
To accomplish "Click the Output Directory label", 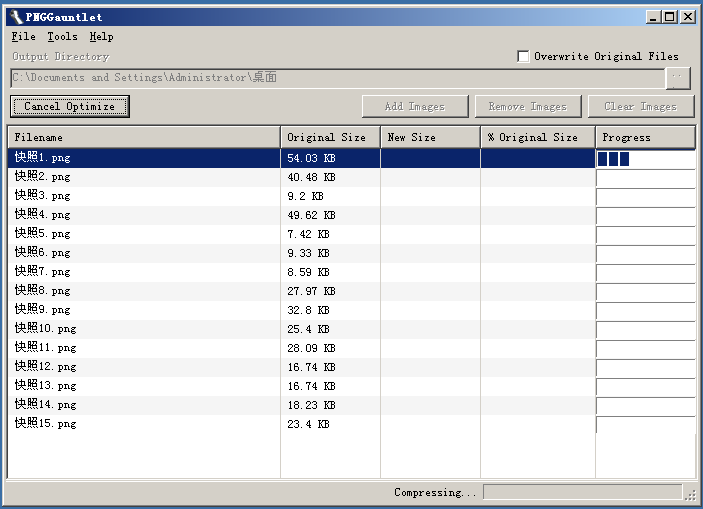I will (x=61, y=57).
